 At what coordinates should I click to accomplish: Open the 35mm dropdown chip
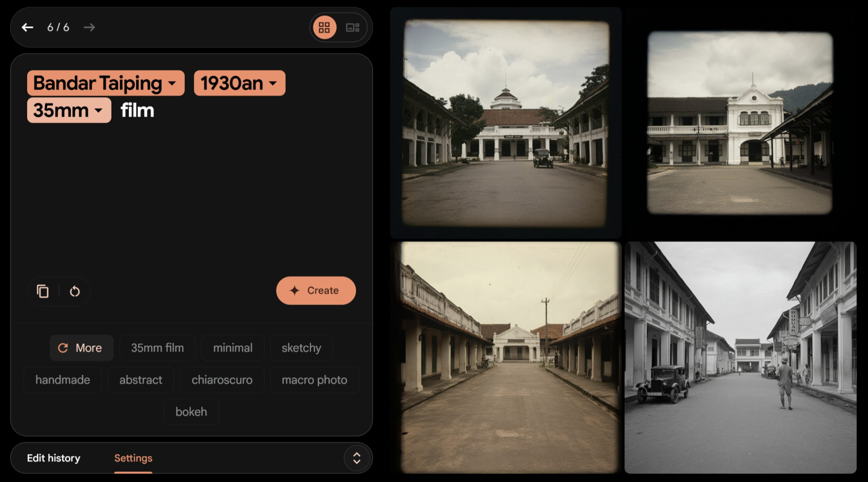click(x=69, y=110)
